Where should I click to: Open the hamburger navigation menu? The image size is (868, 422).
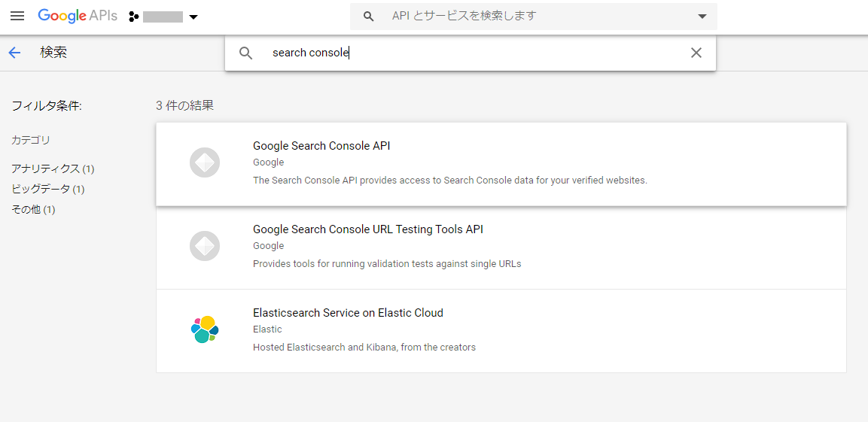[18, 16]
